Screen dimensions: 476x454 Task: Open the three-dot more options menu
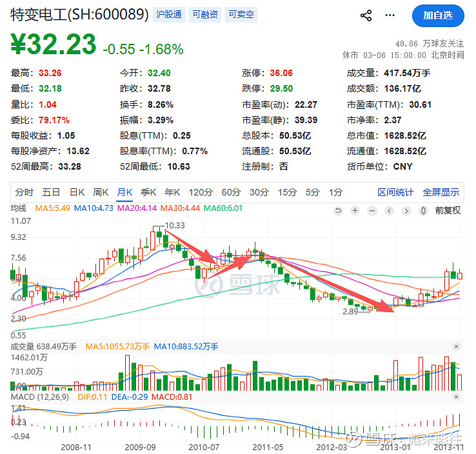tap(390, 15)
